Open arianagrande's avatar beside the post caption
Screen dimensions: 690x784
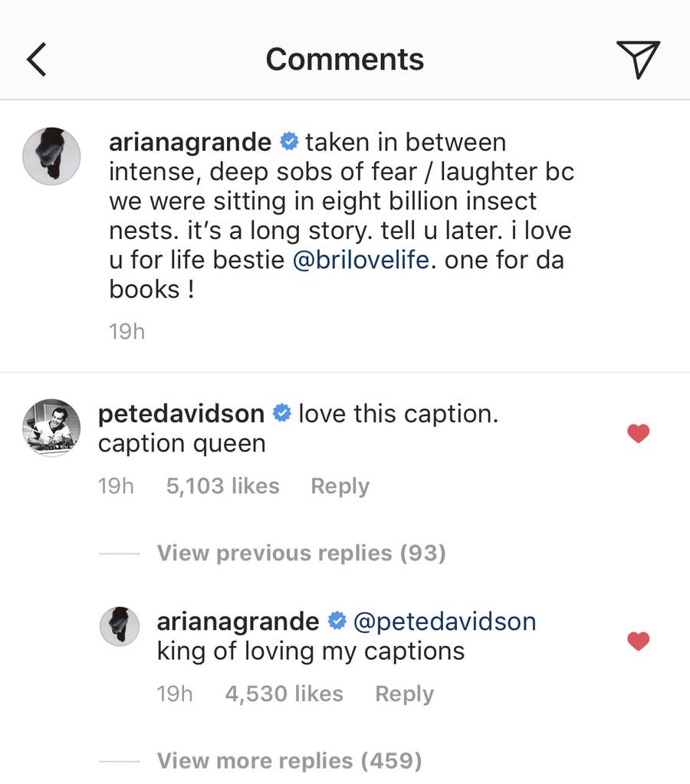point(51,156)
